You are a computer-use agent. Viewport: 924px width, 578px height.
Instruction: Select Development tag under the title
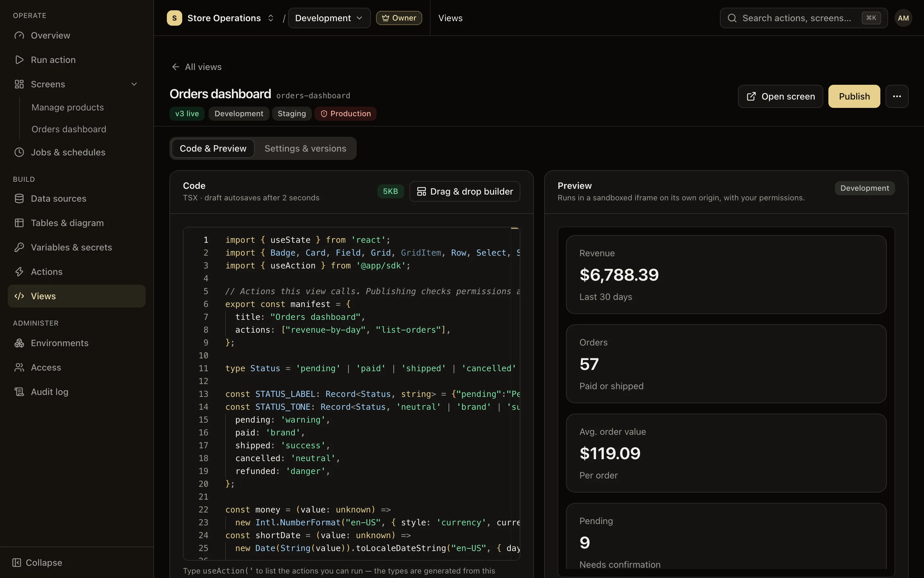click(x=239, y=114)
